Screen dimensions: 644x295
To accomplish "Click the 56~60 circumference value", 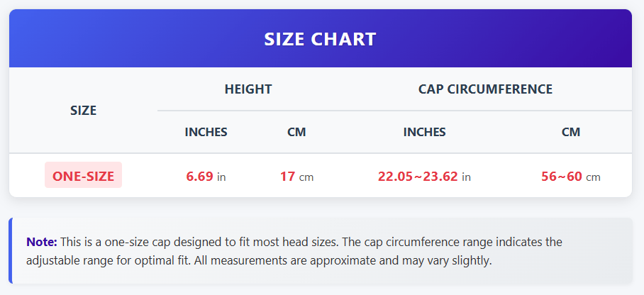I will (561, 177).
